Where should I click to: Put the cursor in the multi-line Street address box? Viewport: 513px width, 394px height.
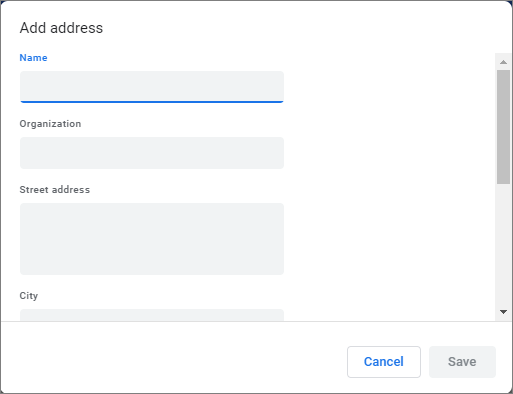click(x=152, y=239)
